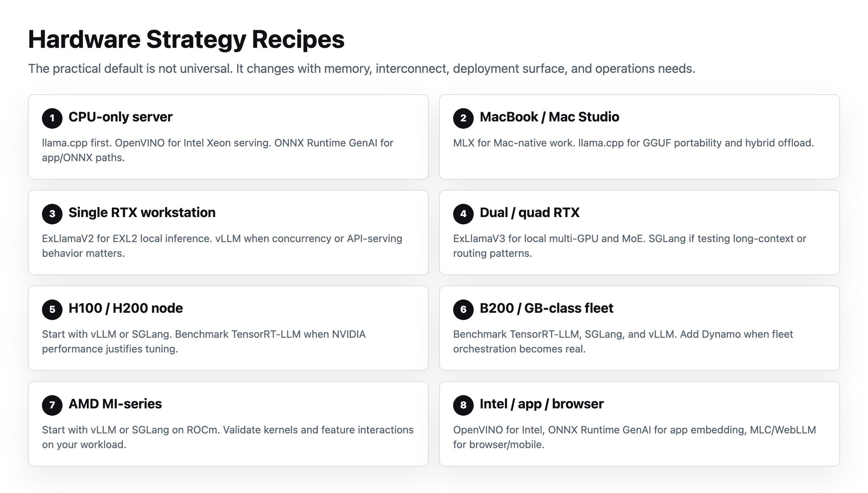868x493 pixels.
Task: Click the Dynamo fleet orchestration description
Action: point(623,342)
